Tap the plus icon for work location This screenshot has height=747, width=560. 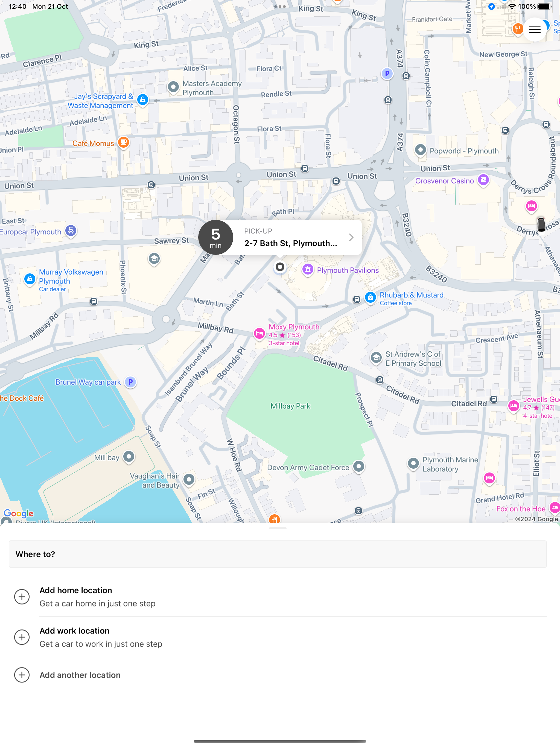[x=22, y=637]
